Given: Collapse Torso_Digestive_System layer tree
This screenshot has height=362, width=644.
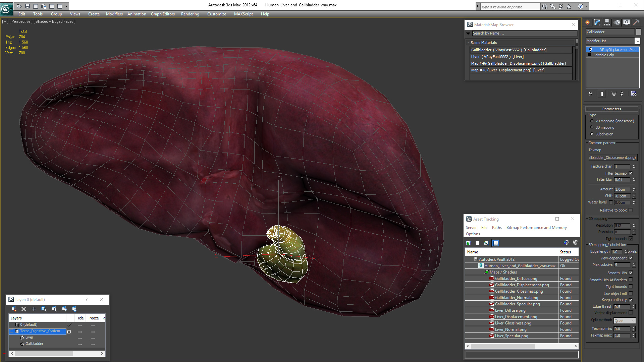Looking at the screenshot, I should (x=11, y=331).
